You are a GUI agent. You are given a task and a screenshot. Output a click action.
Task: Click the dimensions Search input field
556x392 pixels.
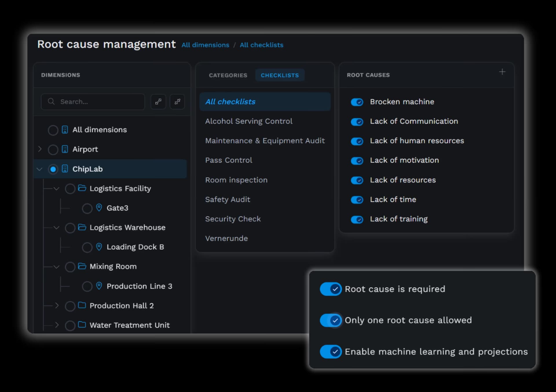point(93,102)
